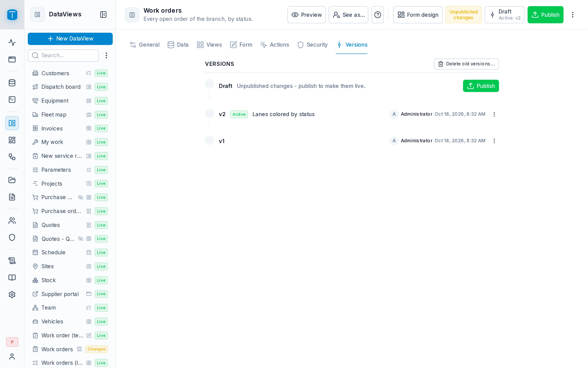Click the Preview button

tap(307, 15)
